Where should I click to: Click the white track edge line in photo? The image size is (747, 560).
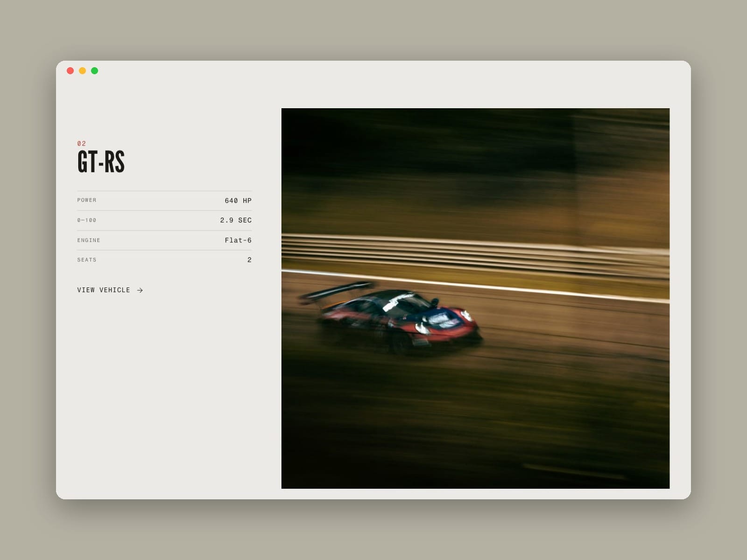click(475, 286)
